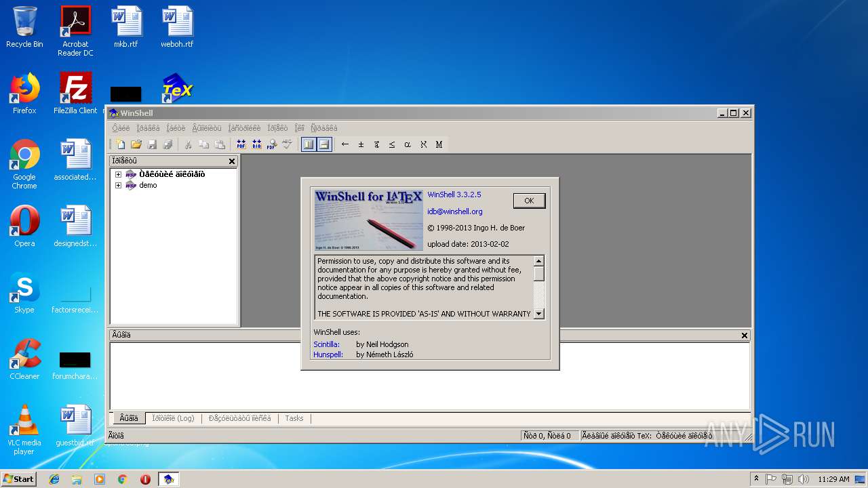Viewport: 868px width, 488px height.
Task: Click the license text scroll-up arrow
Action: pos(539,261)
